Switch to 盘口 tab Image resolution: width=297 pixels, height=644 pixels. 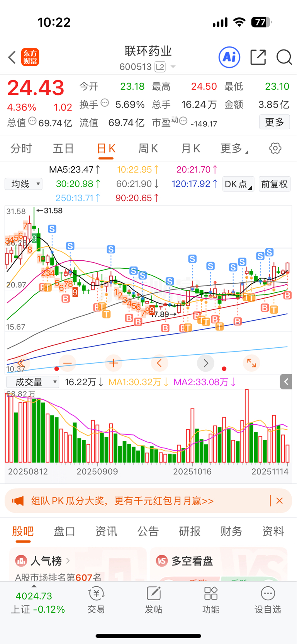coord(64,531)
